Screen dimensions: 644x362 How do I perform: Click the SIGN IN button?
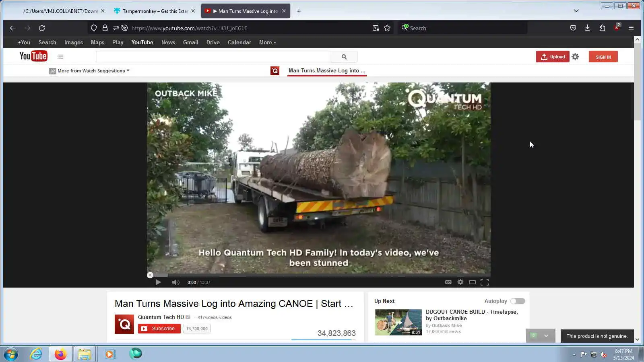pos(603,57)
